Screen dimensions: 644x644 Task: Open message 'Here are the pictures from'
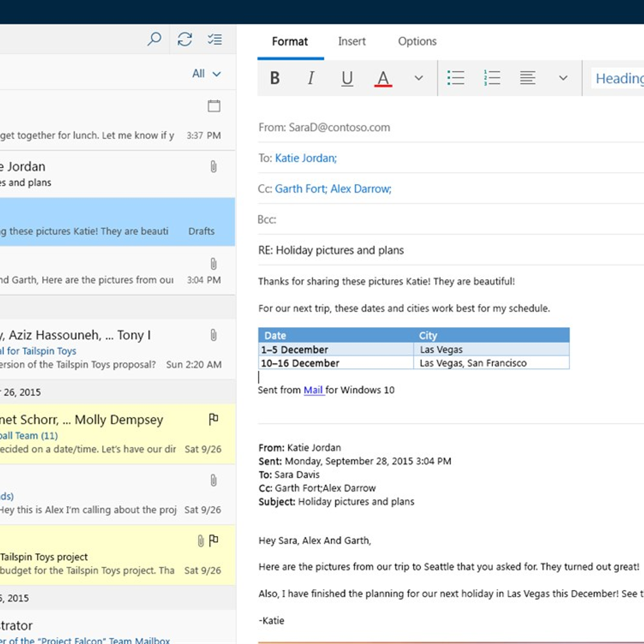(x=117, y=270)
